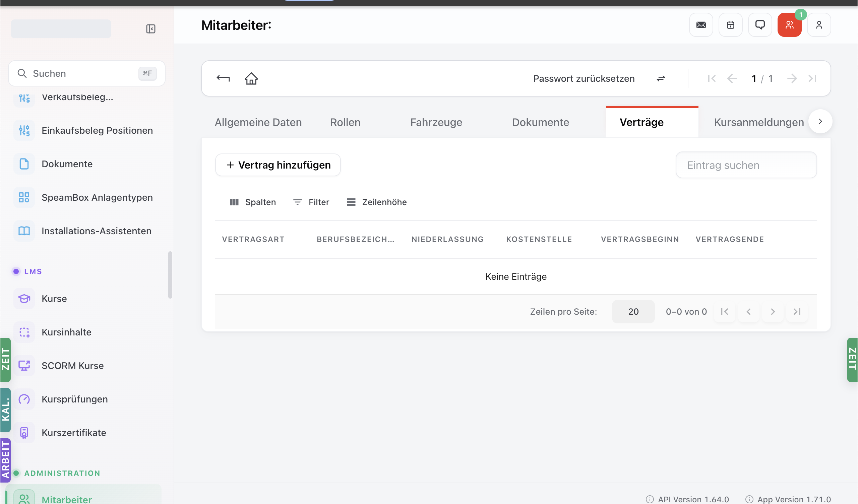Open the mail envelope icon
The image size is (858, 504).
coord(701,25)
